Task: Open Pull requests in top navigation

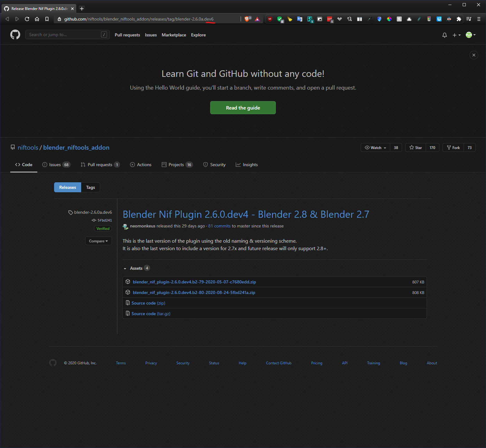Action: tap(127, 35)
